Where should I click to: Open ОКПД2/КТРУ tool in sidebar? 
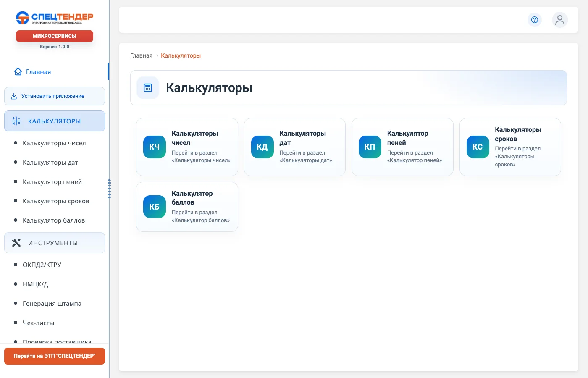(x=42, y=265)
